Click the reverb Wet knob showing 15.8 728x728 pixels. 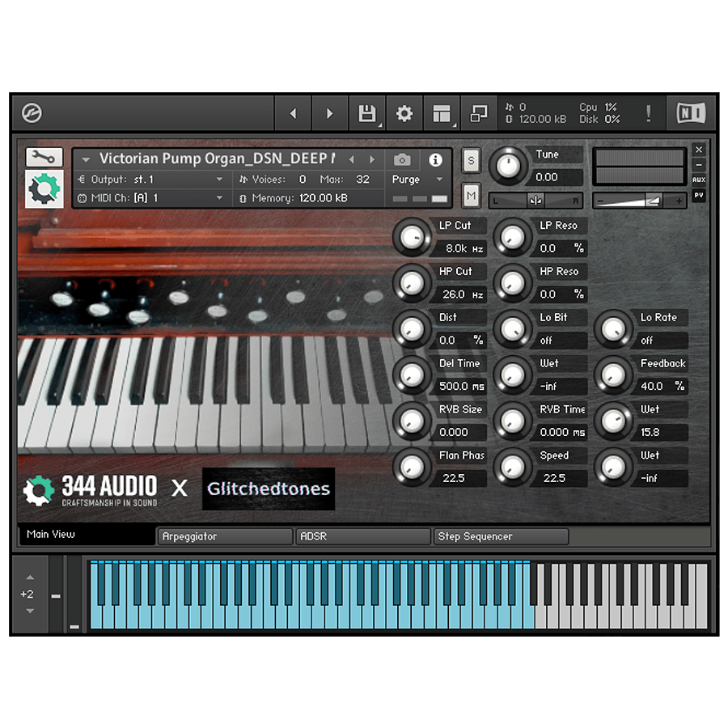click(x=613, y=421)
